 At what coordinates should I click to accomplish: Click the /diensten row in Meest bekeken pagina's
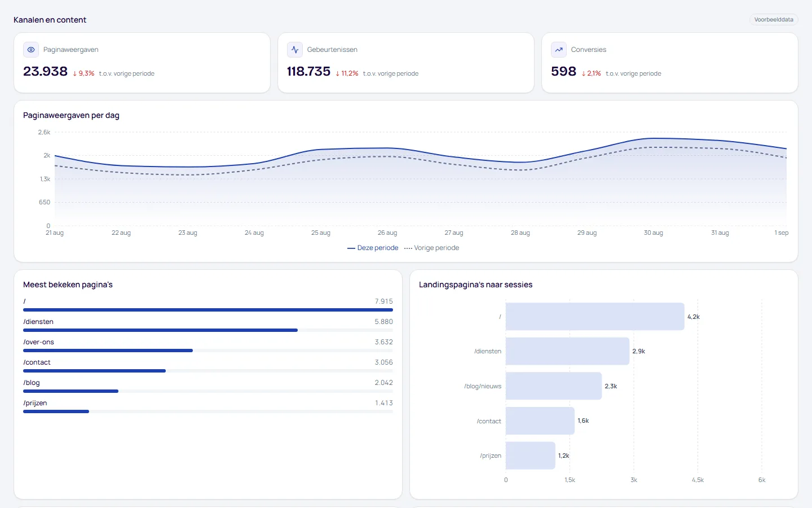click(208, 325)
